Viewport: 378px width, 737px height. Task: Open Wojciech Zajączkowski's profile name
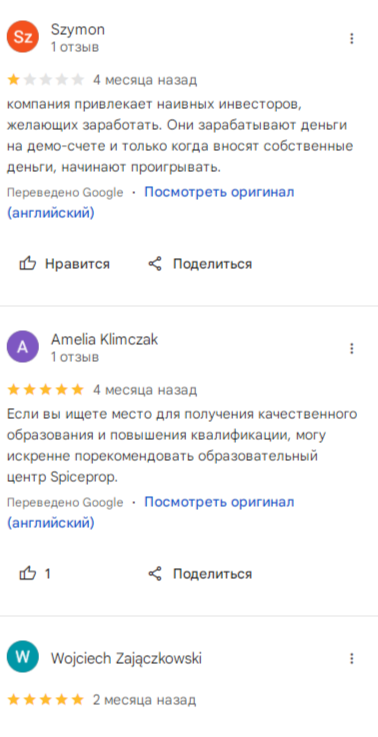126,659
